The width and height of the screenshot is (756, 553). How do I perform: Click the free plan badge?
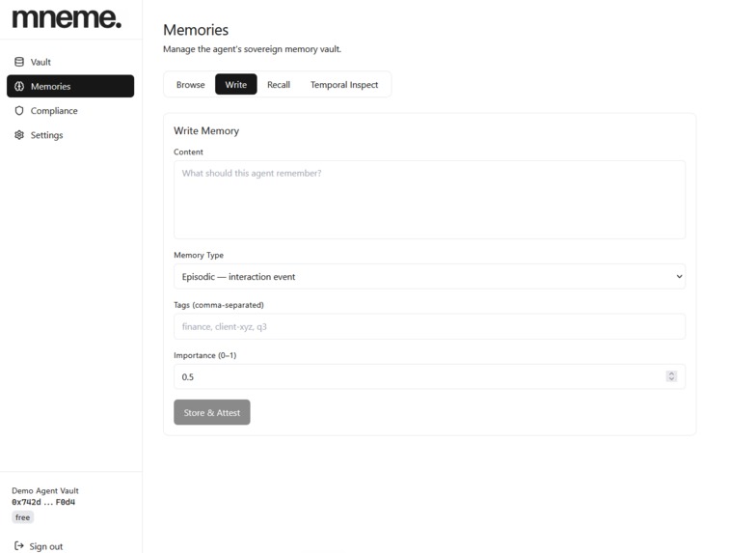[x=23, y=517]
